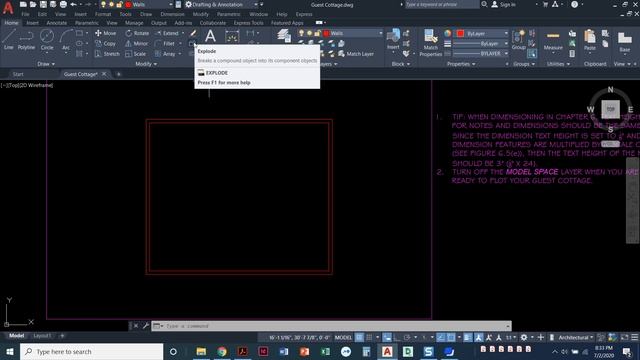Viewport: 640px width, 360px height.
Task: Click the Extend tool
Action: 167,33
